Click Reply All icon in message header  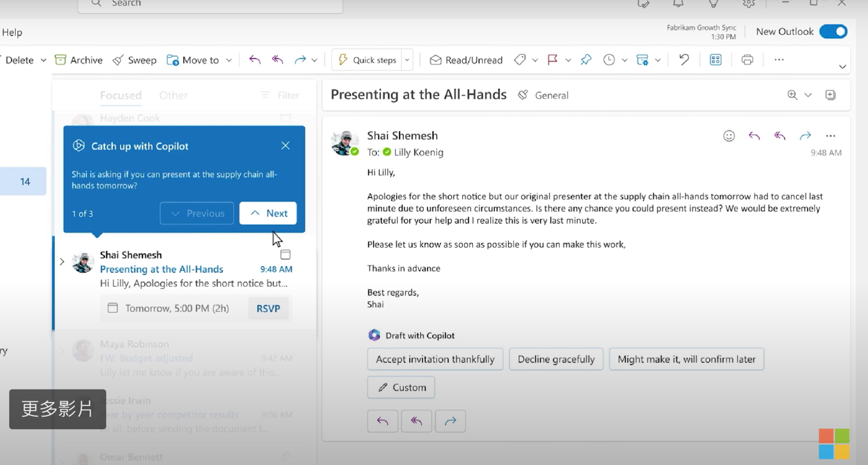(780, 136)
